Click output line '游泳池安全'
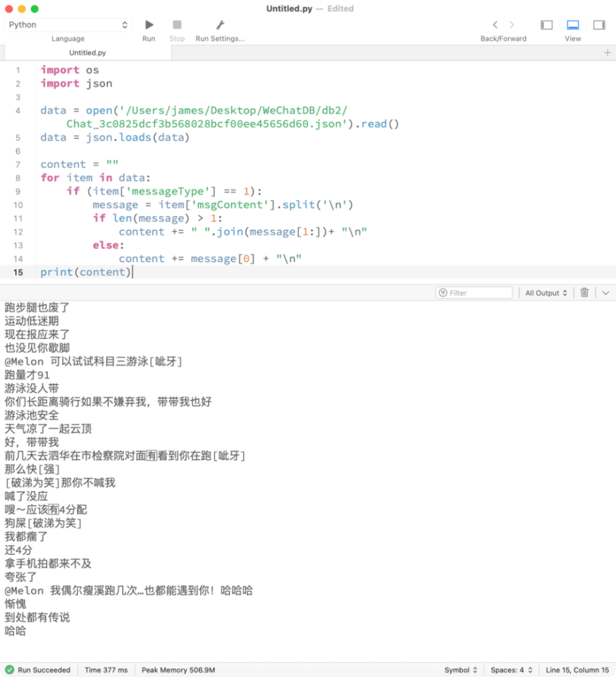Viewport: 616px width, 677px height. (31, 415)
